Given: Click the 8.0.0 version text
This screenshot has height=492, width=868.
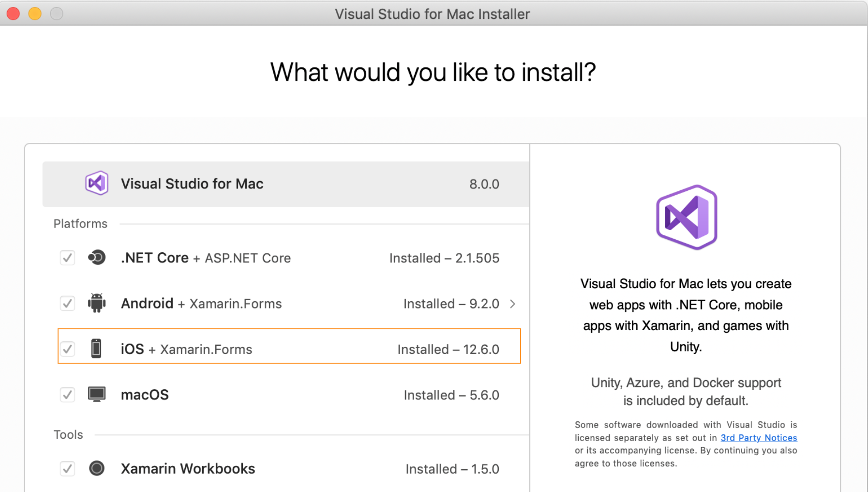Looking at the screenshot, I should pyautogui.click(x=484, y=184).
